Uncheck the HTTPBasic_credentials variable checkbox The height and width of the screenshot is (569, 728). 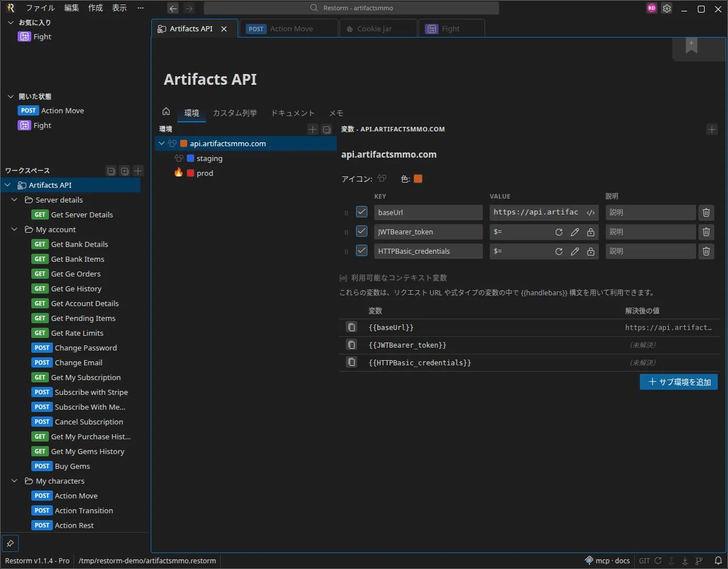click(362, 250)
